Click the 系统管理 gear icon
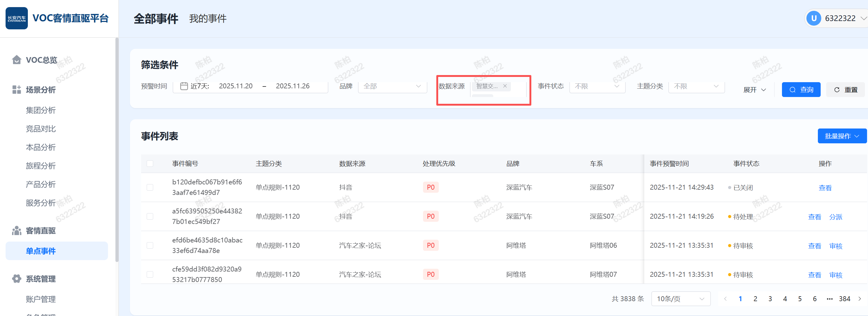The image size is (868, 316). pos(16,279)
